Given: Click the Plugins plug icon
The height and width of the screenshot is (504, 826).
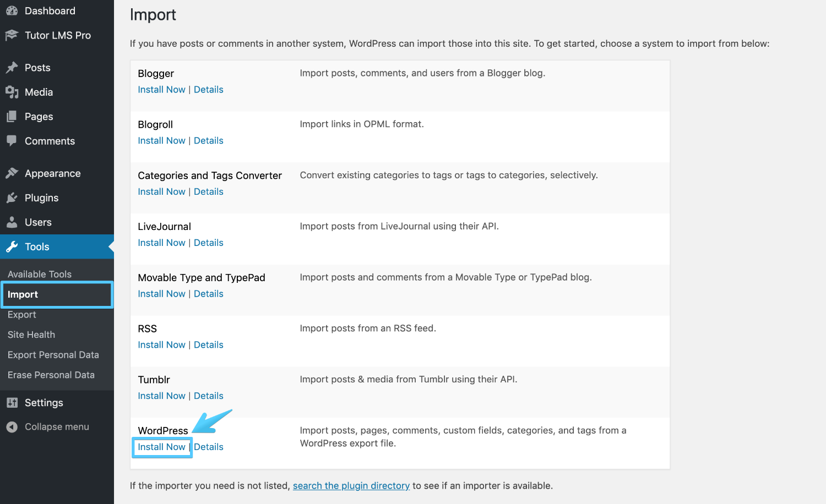Looking at the screenshot, I should click(x=12, y=198).
